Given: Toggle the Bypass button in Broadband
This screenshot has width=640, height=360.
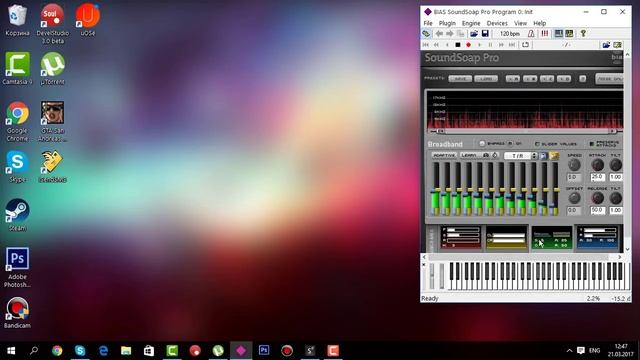Looking at the screenshot, I should pyautogui.click(x=482, y=144).
